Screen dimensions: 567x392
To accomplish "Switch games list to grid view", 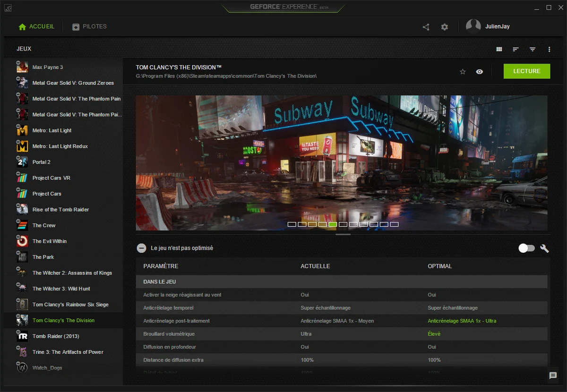I will click(499, 49).
